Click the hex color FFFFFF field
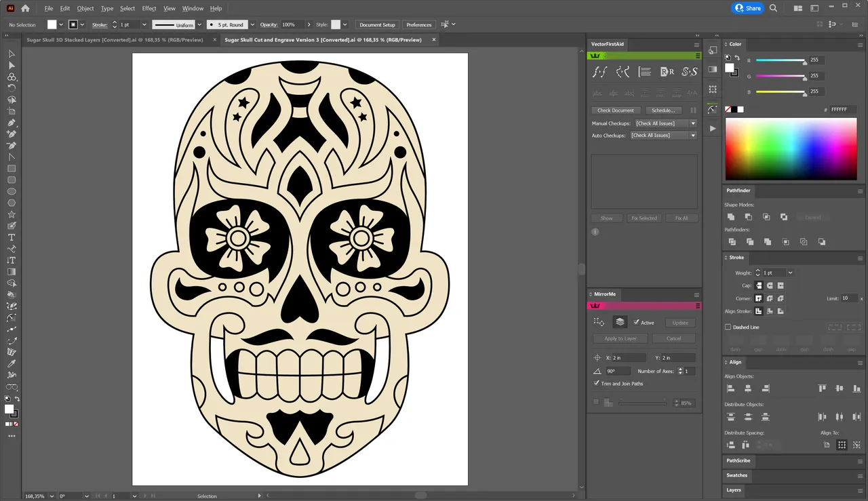Image resolution: width=868 pixels, height=501 pixels. pyautogui.click(x=843, y=109)
